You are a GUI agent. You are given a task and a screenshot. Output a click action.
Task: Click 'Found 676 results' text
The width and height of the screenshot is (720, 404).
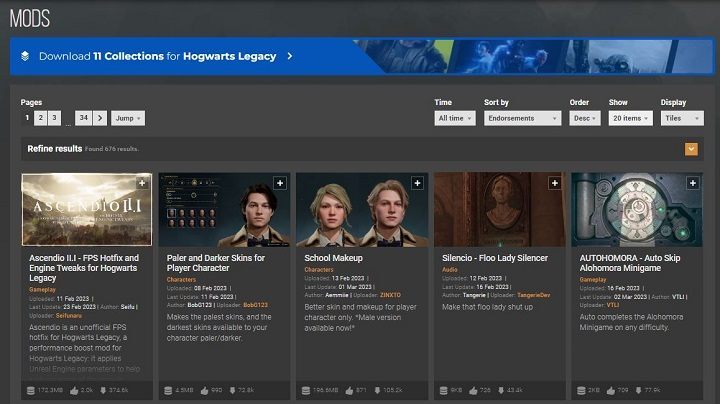pyautogui.click(x=112, y=149)
